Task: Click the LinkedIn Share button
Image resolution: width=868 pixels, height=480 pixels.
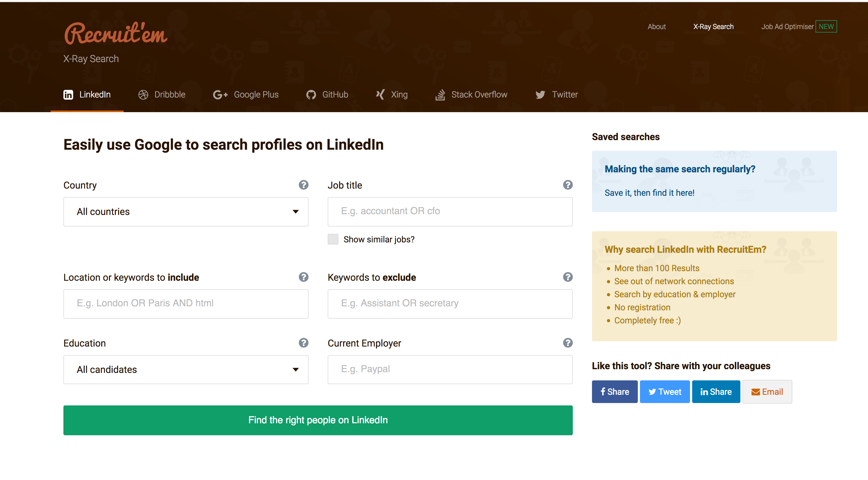Action: (x=716, y=391)
